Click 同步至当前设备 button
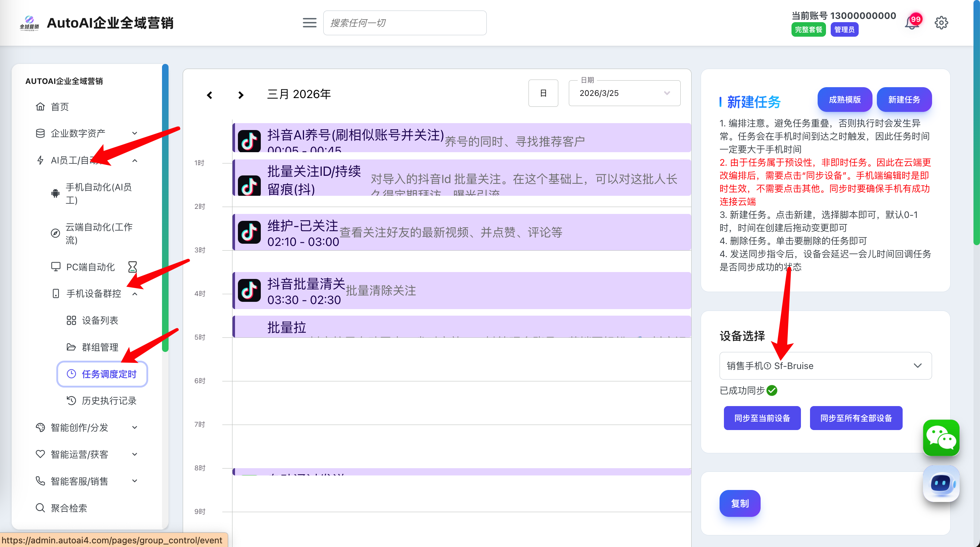980x547 pixels. tap(762, 418)
